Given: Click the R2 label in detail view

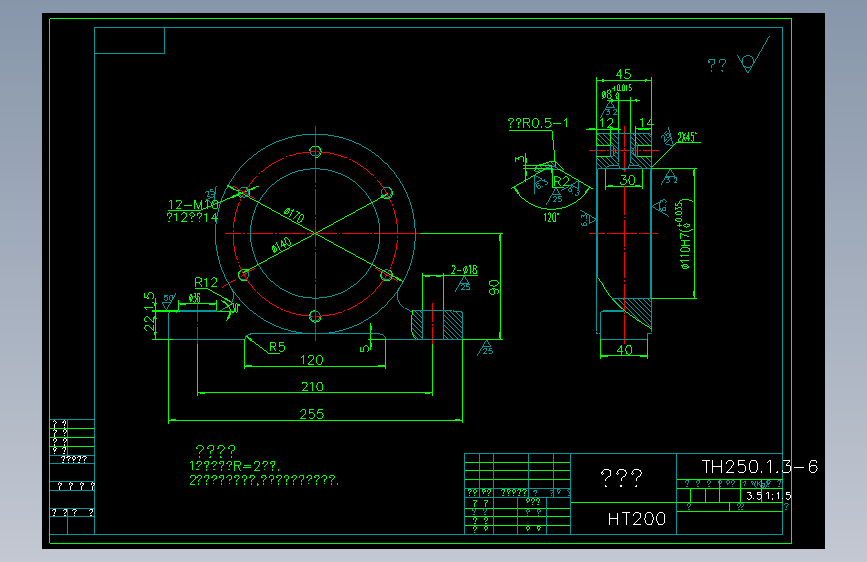Looking at the screenshot, I should point(561,181).
